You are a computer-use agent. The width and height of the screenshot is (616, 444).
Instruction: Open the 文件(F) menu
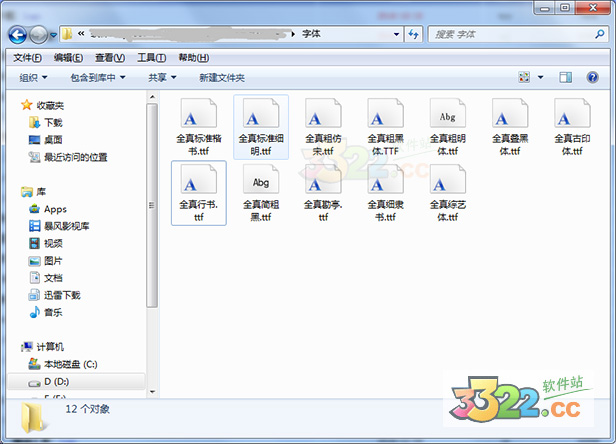tap(27, 58)
